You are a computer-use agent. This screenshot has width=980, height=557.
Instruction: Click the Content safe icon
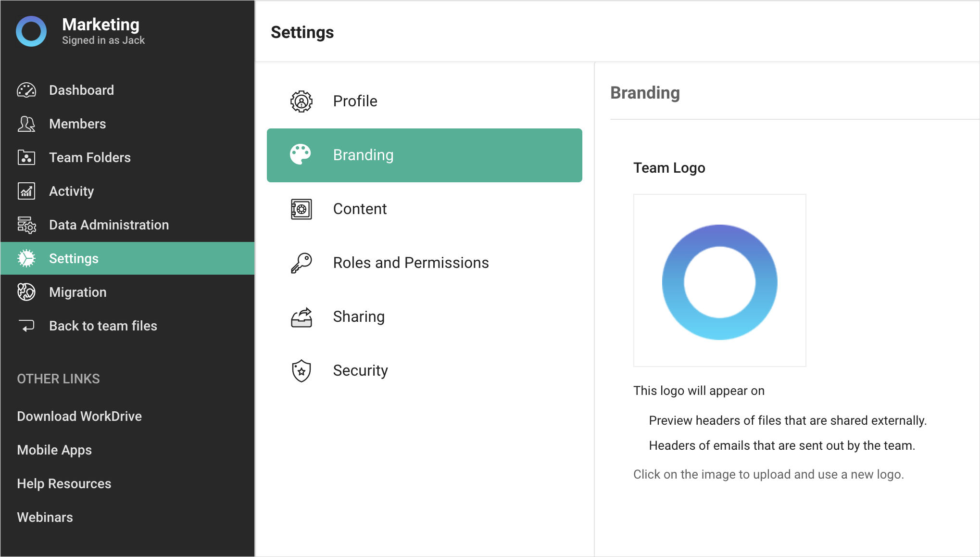(302, 209)
